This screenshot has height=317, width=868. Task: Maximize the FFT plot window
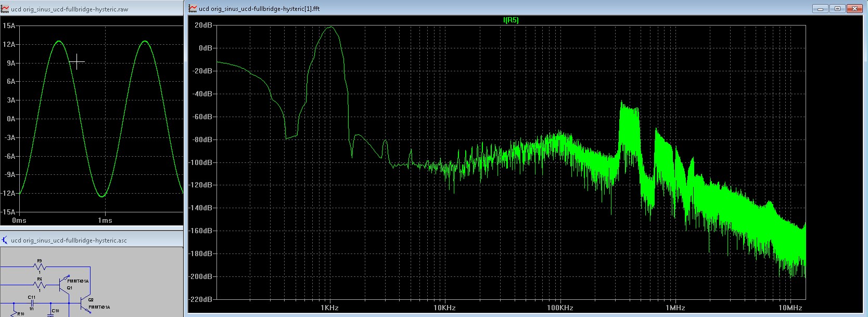point(837,8)
